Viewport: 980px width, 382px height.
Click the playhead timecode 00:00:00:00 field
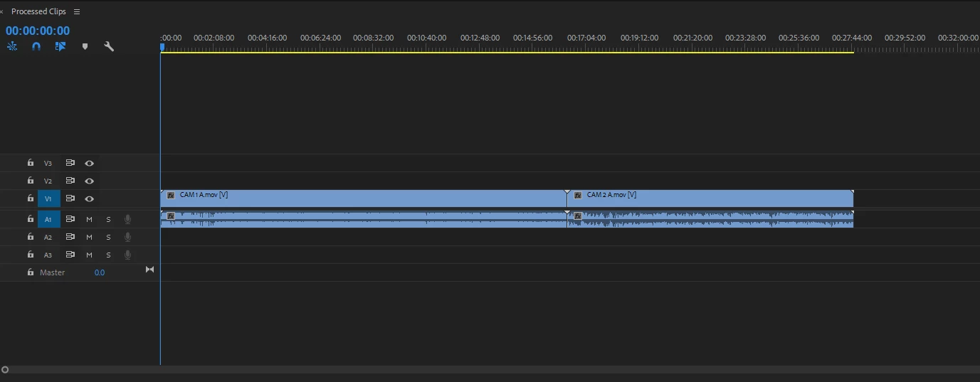pos(38,31)
